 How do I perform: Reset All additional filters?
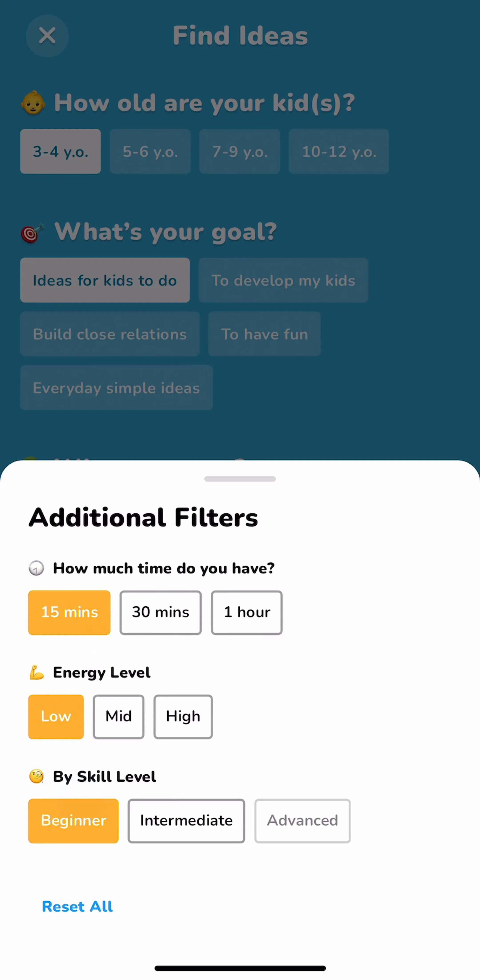pyautogui.click(x=77, y=906)
